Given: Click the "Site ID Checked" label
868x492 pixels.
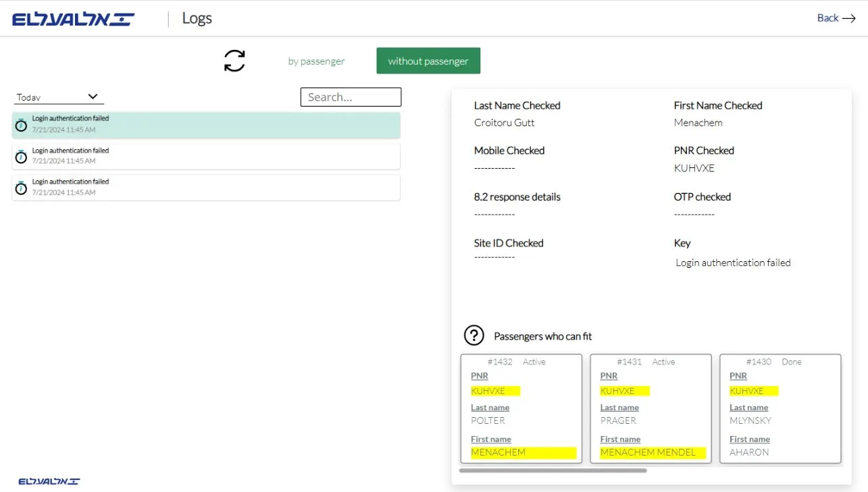Looking at the screenshot, I should 509,243.
